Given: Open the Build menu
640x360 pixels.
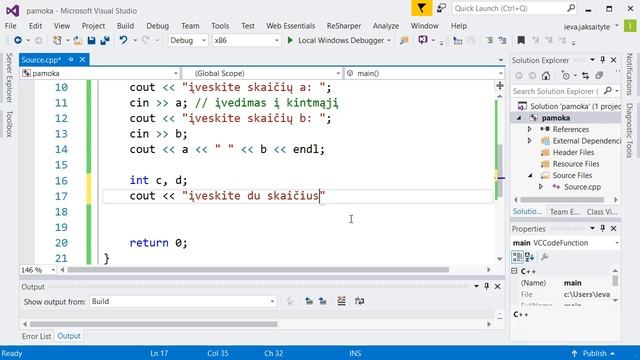Looking at the screenshot, I should 125,26.
